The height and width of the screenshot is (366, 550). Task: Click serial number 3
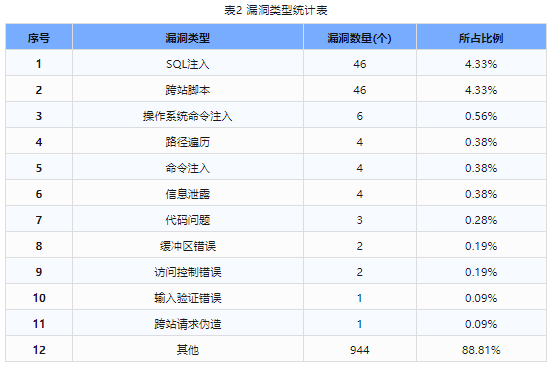[x=39, y=116]
